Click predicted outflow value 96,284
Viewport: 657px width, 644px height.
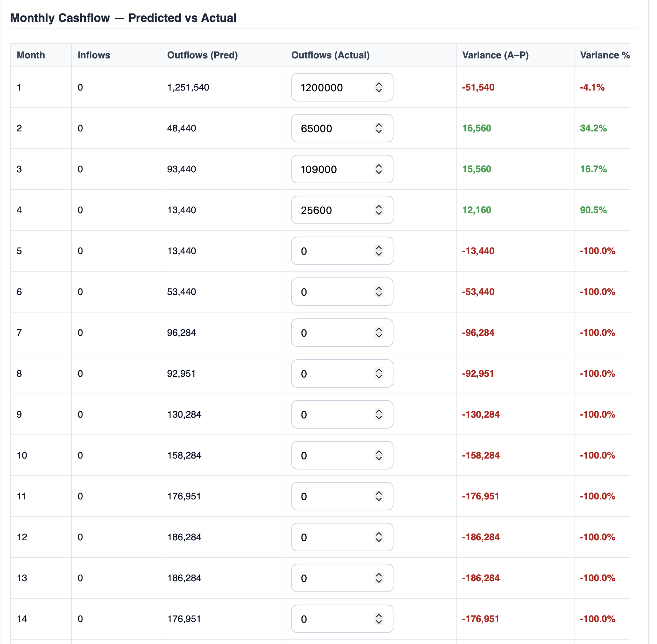181,333
